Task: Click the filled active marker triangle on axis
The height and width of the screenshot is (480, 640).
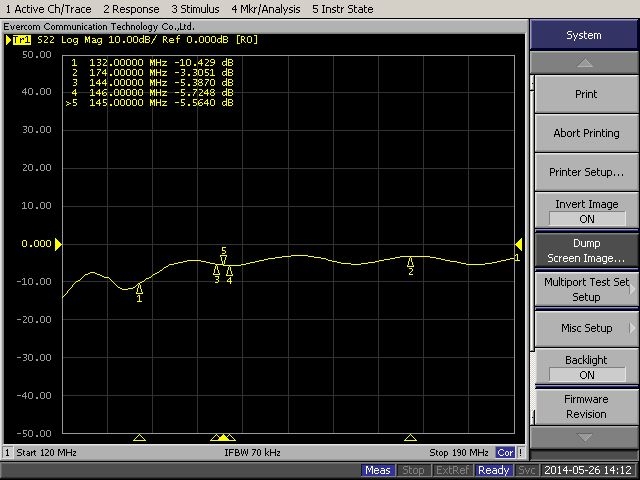Action: click(223, 438)
